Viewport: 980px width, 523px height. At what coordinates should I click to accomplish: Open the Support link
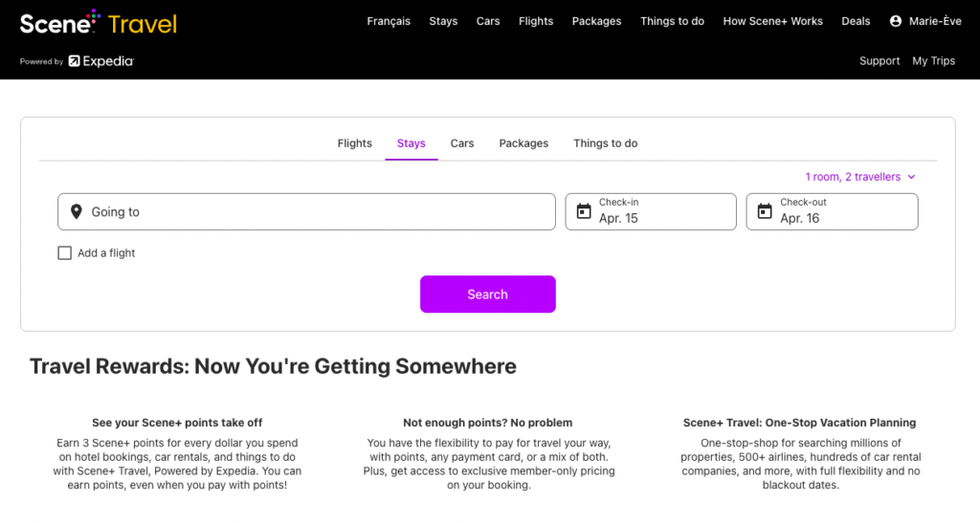880,61
